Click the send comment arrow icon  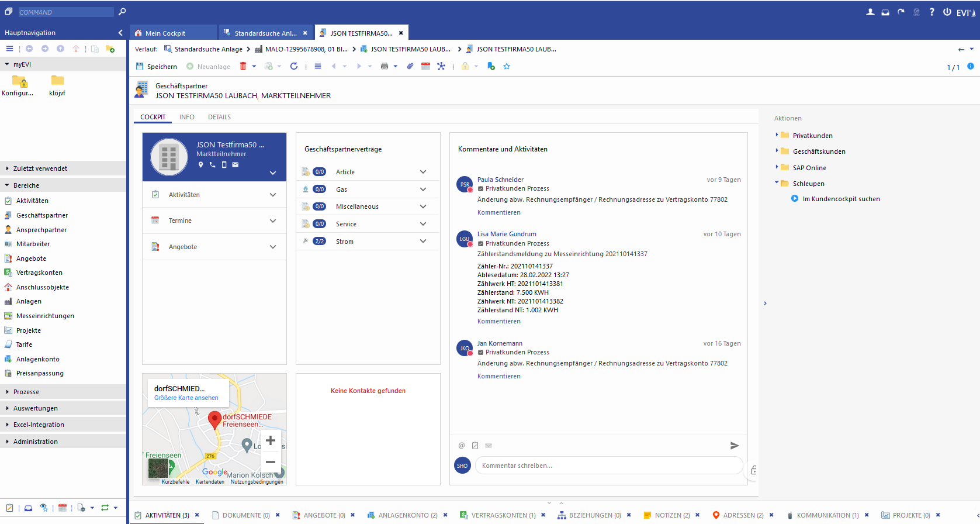coord(735,446)
